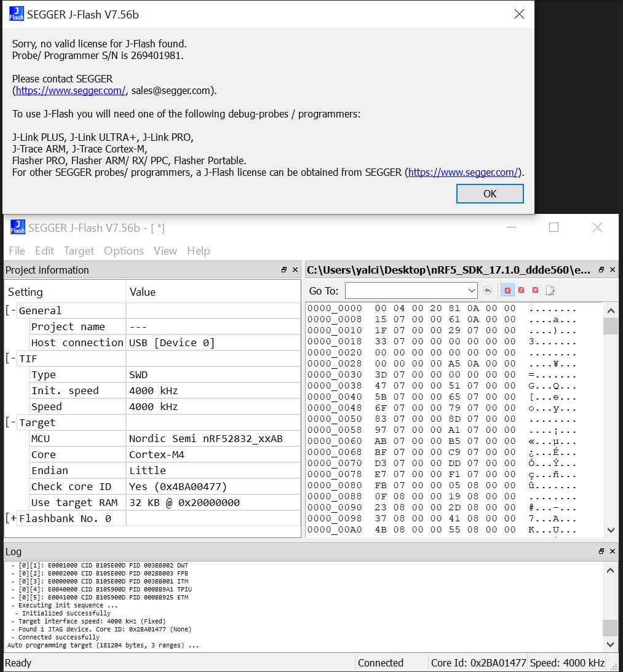Click the J-Flash icon in dialog title
623x672 pixels.
pyautogui.click(x=16, y=14)
